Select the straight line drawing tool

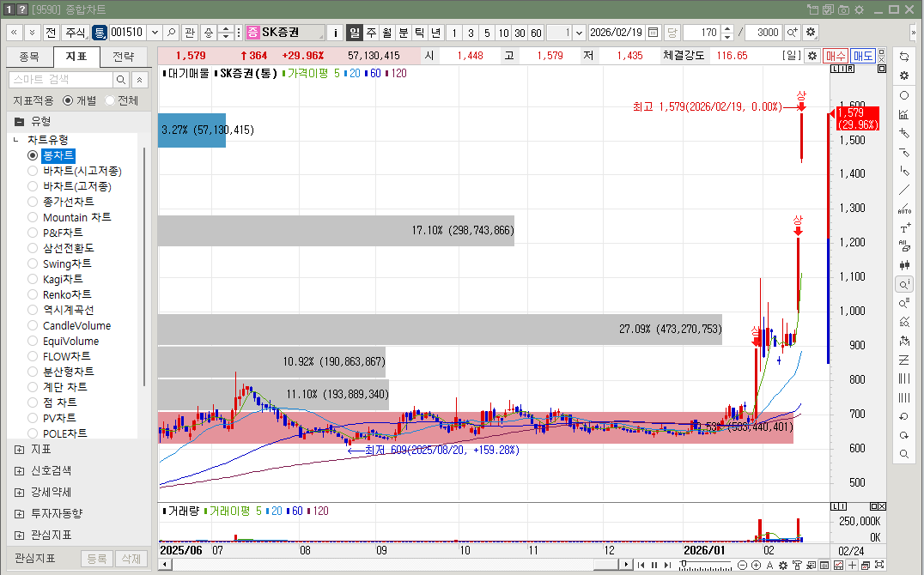904,190
